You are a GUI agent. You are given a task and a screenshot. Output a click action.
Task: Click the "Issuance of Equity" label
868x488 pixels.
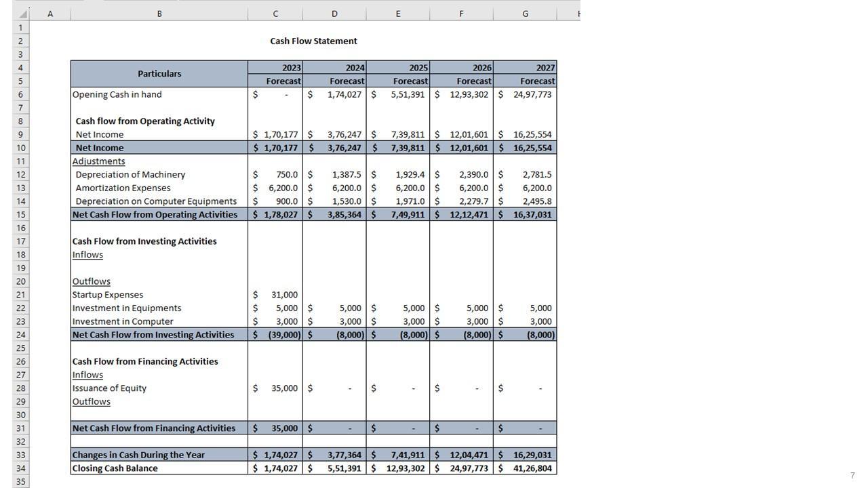pyautogui.click(x=109, y=388)
